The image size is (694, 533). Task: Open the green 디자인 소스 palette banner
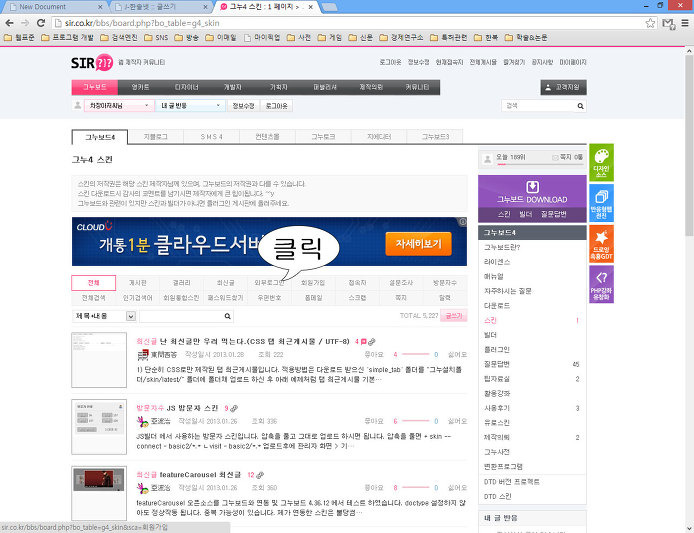pyautogui.click(x=601, y=162)
